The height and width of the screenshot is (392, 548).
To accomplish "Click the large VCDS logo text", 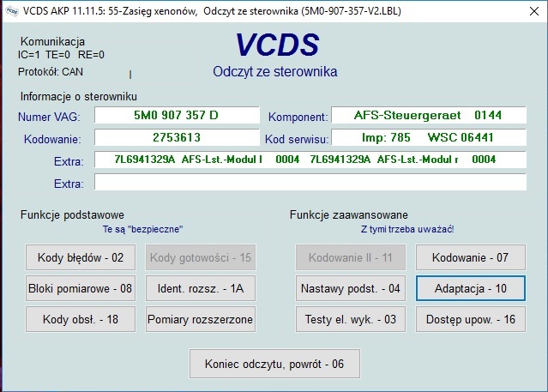I will click(x=278, y=45).
